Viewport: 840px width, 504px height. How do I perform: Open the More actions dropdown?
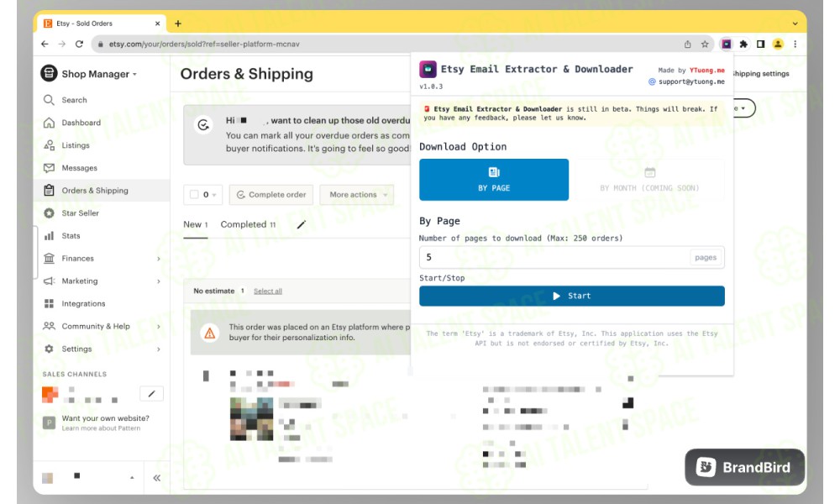pyautogui.click(x=357, y=194)
